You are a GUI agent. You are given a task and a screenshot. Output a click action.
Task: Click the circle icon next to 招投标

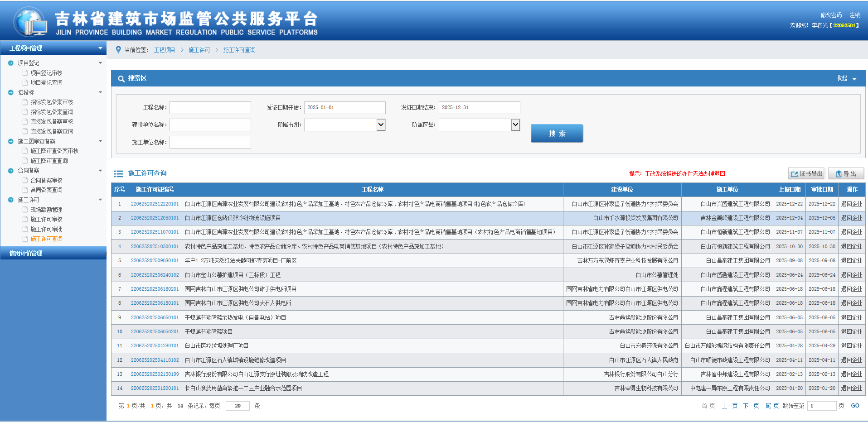[x=11, y=92]
